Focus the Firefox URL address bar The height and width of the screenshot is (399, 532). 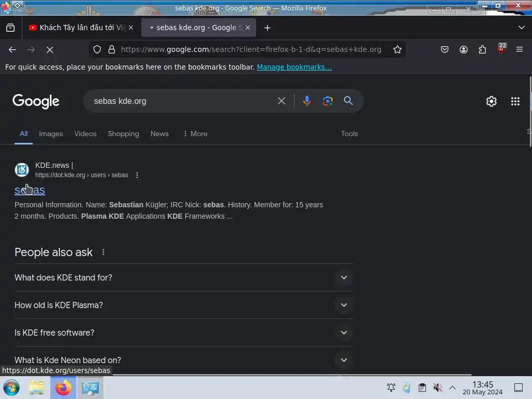point(251,49)
